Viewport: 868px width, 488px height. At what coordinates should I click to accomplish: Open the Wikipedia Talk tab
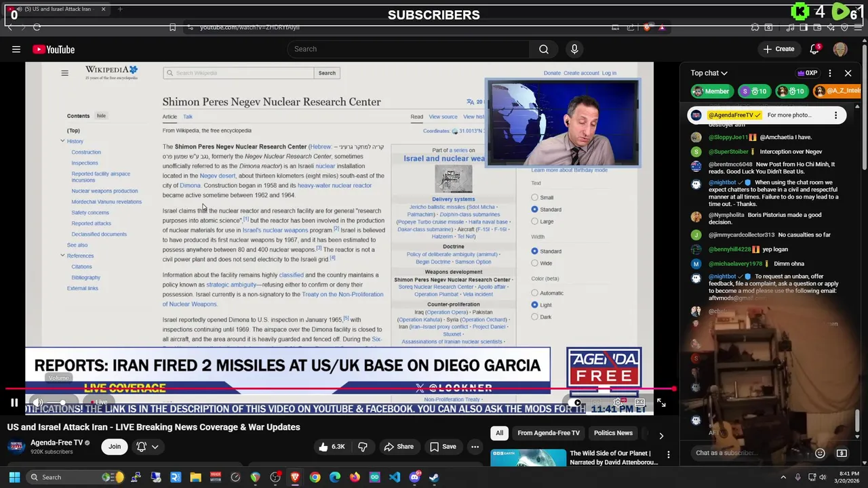pos(187,117)
